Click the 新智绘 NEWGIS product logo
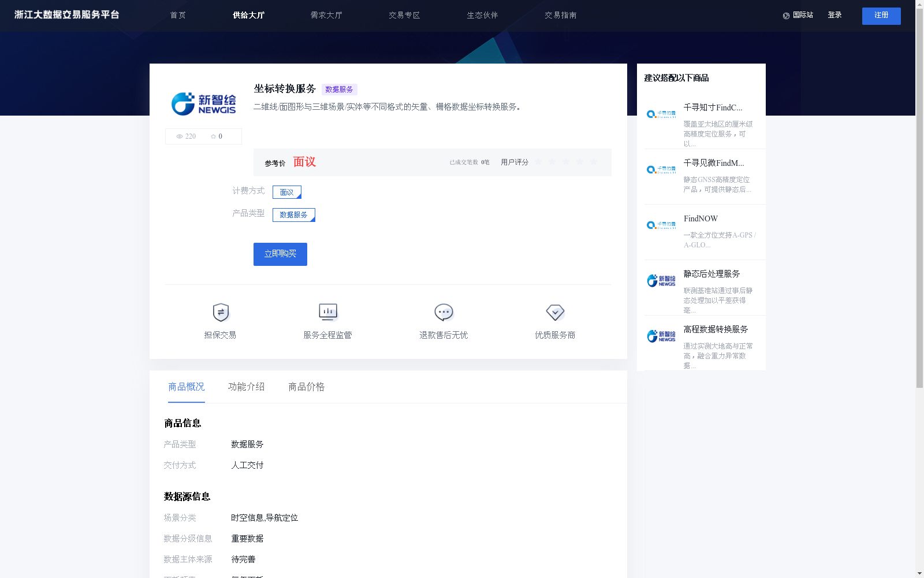Viewport: 924px width, 578px height. (x=203, y=103)
